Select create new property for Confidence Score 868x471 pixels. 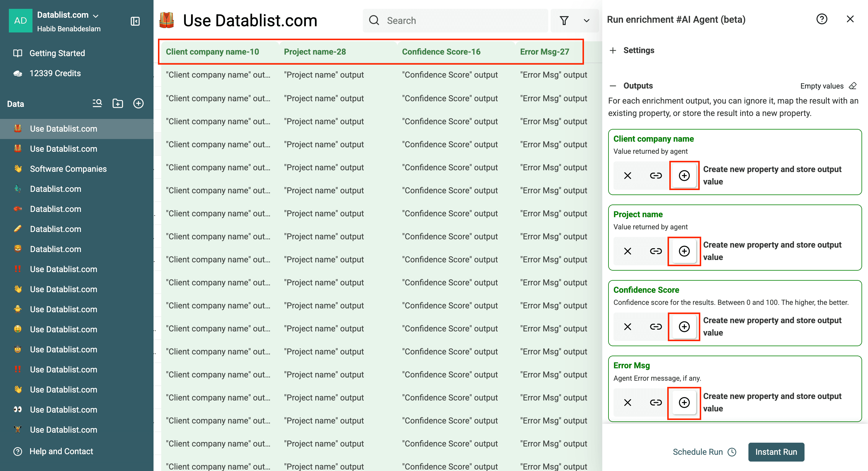point(684,326)
